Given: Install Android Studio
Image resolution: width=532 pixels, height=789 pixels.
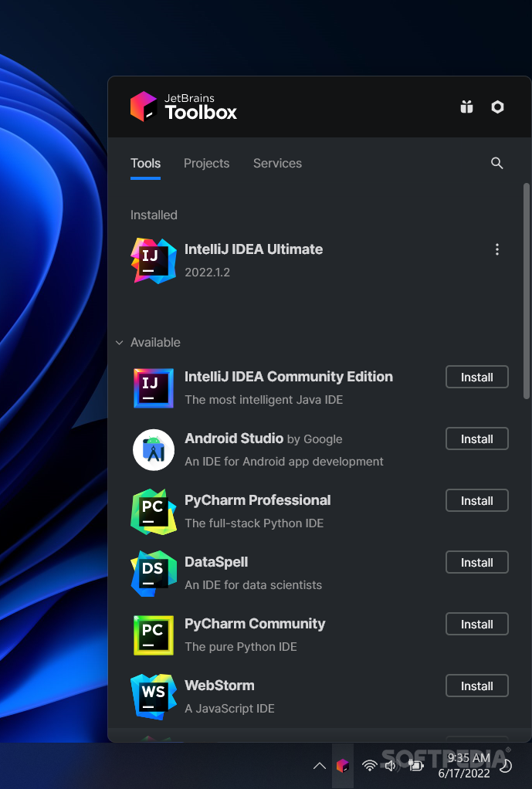Looking at the screenshot, I should tap(477, 439).
